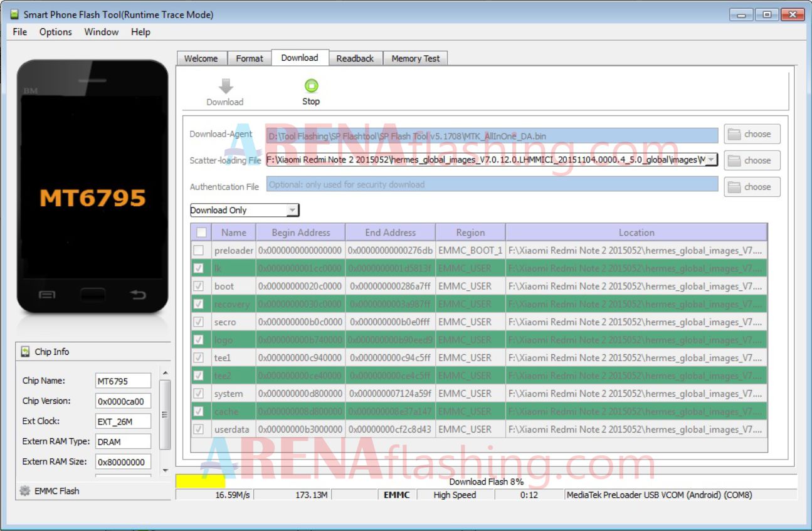Expand the Scatter-loading File path dropdown
Image resolution: width=812 pixels, height=531 pixels.
[x=711, y=160]
